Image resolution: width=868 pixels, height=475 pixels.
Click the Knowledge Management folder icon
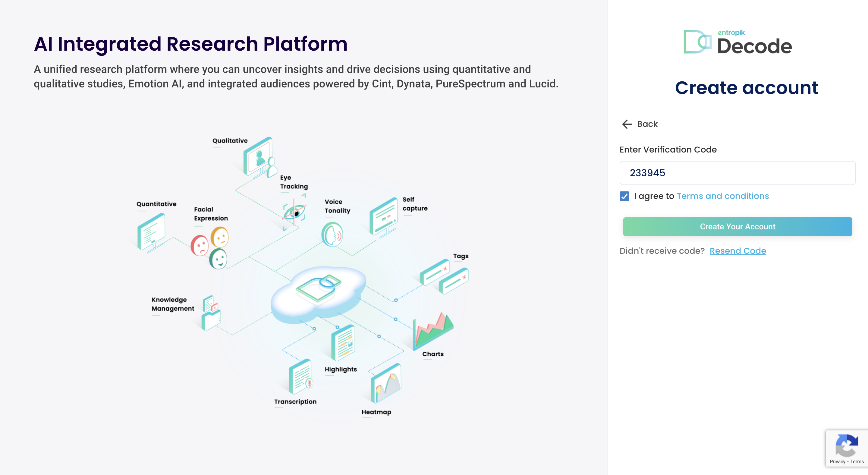(x=211, y=313)
